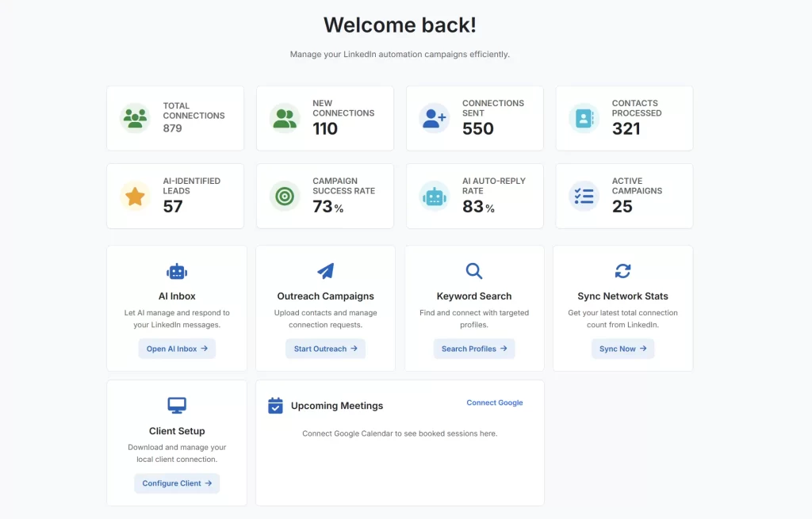The image size is (812, 519).
Task: Hit the Sync Now button
Action: click(x=622, y=349)
